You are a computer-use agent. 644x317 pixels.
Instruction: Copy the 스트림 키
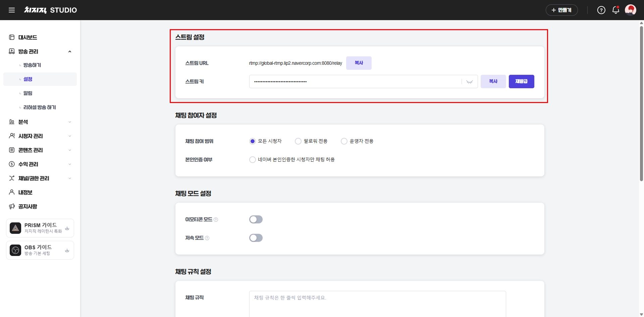pos(493,82)
